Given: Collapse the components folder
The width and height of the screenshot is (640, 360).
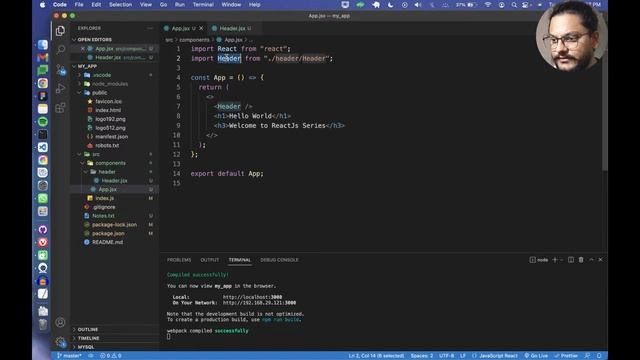Looking at the screenshot, I should pyautogui.click(x=110, y=163).
